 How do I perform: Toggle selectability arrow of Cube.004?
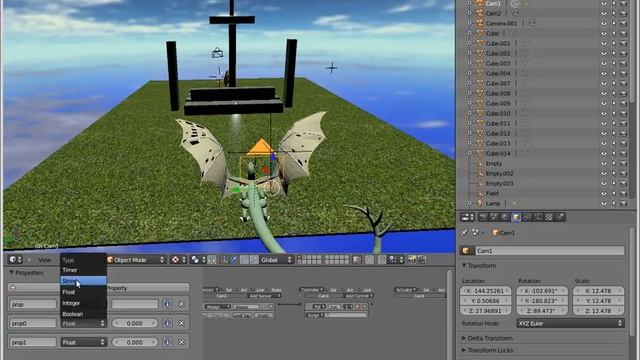pos(613,73)
